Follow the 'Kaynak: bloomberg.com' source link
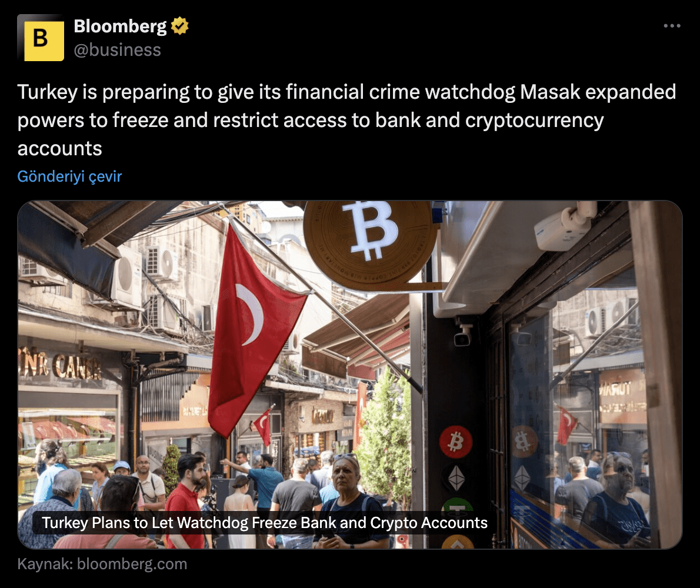700x588 pixels. point(102,564)
